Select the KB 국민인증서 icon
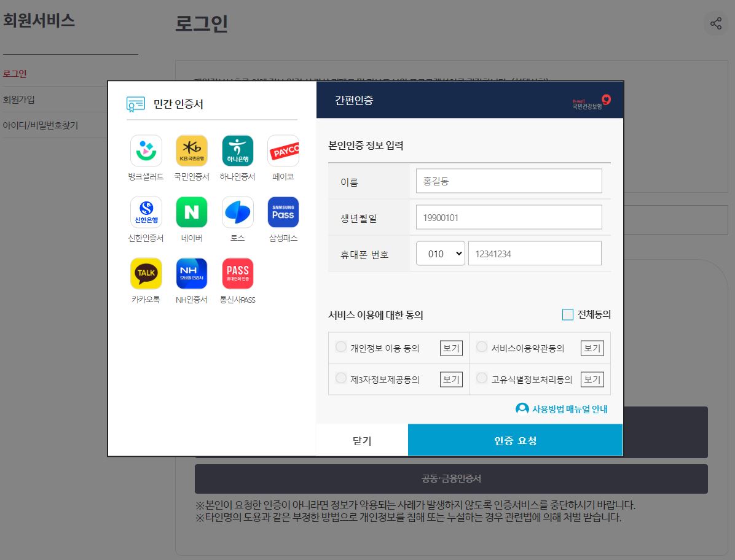 [191, 150]
